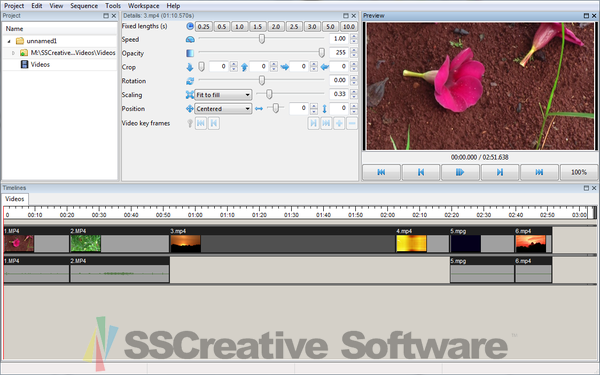Screen dimensions: 600x375
Task: Set fixed length to 10.0 seconds
Action: (x=349, y=26)
